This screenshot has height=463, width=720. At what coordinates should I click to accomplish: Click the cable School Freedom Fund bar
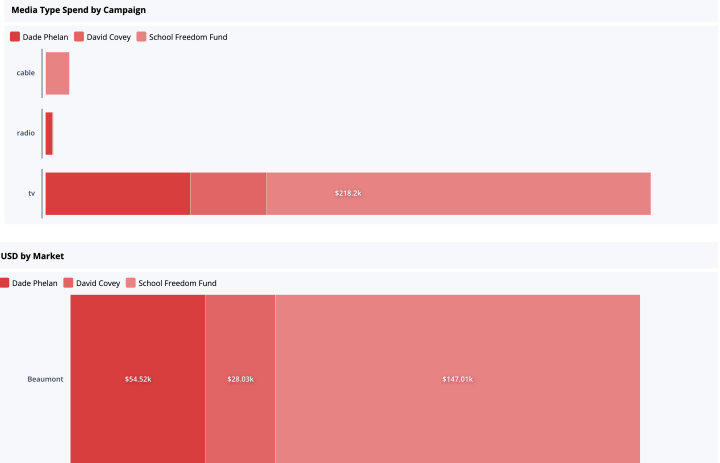pyautogui.click(x=57, y=73)
